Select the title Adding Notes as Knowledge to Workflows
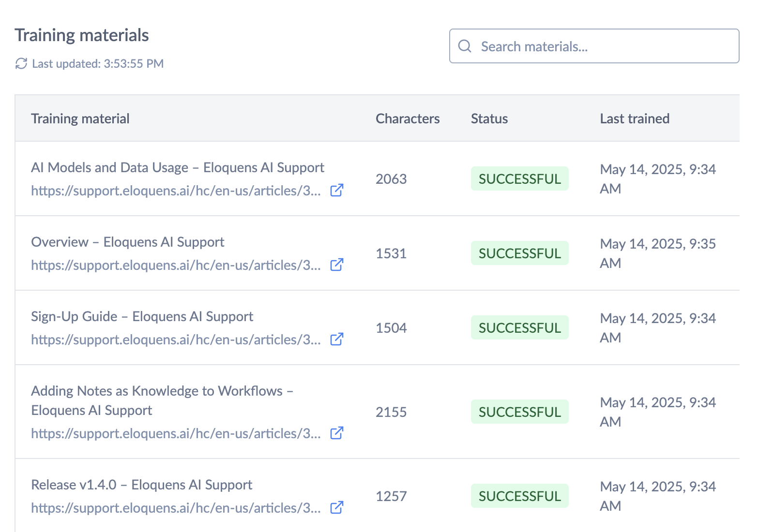 click(162, 400)
